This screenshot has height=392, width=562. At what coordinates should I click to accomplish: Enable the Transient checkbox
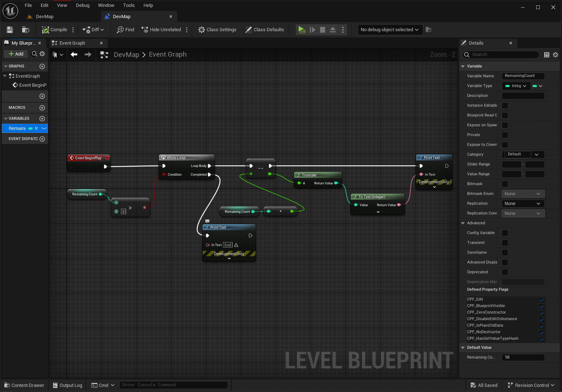coord(505,243)
